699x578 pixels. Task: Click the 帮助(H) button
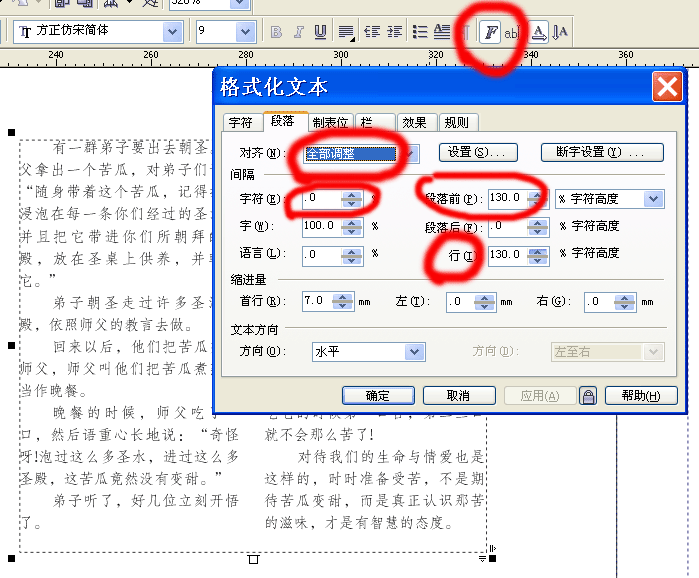(x=641, y=396)
